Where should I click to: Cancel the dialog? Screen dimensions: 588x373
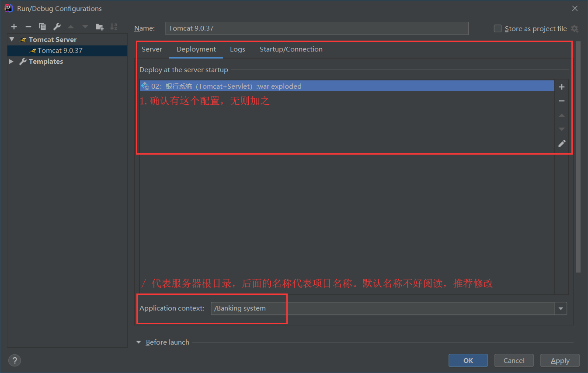click(514, 360)
